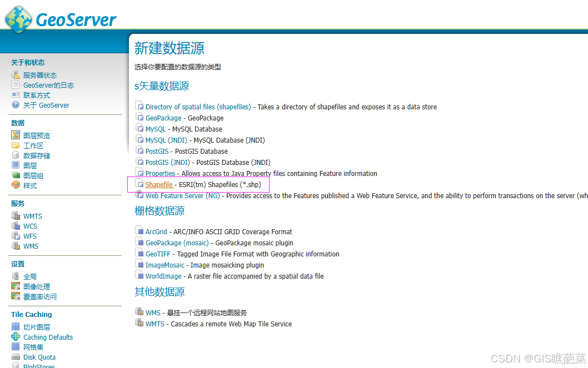
Task: Click the GeoServer title text logo
Action: [76, 20]
